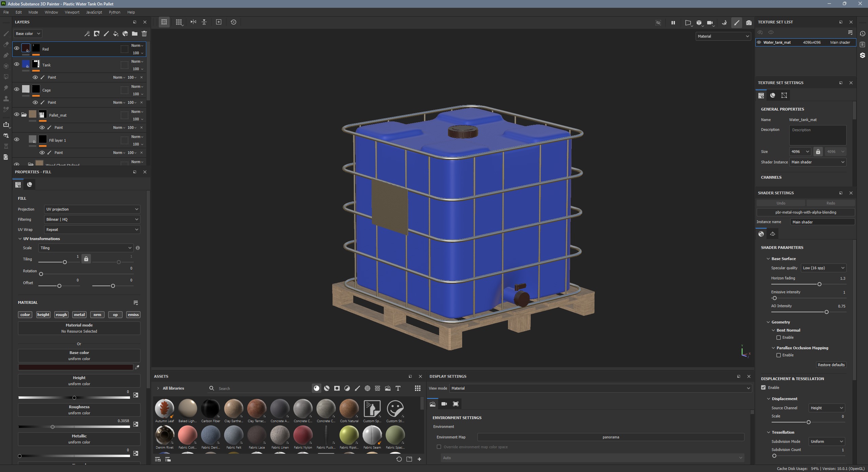Open the History panel icon on right edge
Image resolution: width=868 pixels, height=472 pixels.
tap(863, 34)
